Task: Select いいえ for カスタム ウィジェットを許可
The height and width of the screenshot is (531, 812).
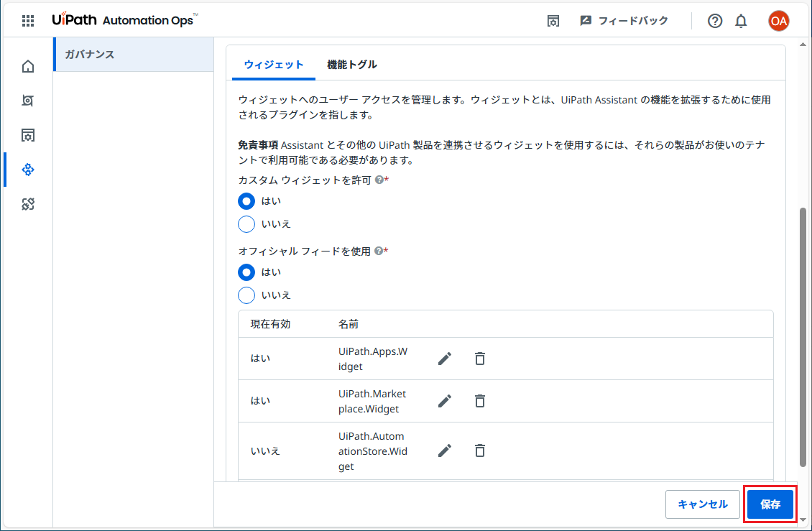Action: coord(246,223)
